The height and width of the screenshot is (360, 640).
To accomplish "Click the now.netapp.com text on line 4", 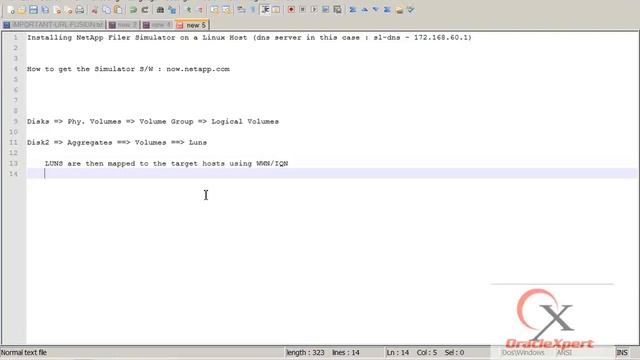I will tap(198, 69).
